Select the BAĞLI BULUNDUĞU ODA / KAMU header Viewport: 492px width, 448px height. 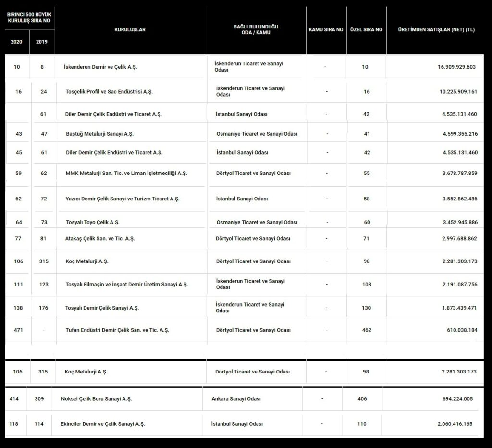tap(256, 30)
